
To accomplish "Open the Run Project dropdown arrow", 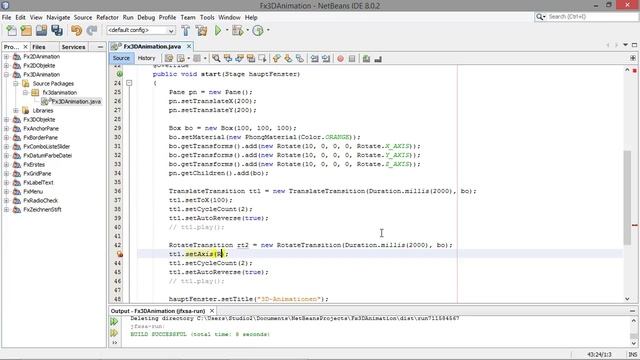I will coord(227,30).
